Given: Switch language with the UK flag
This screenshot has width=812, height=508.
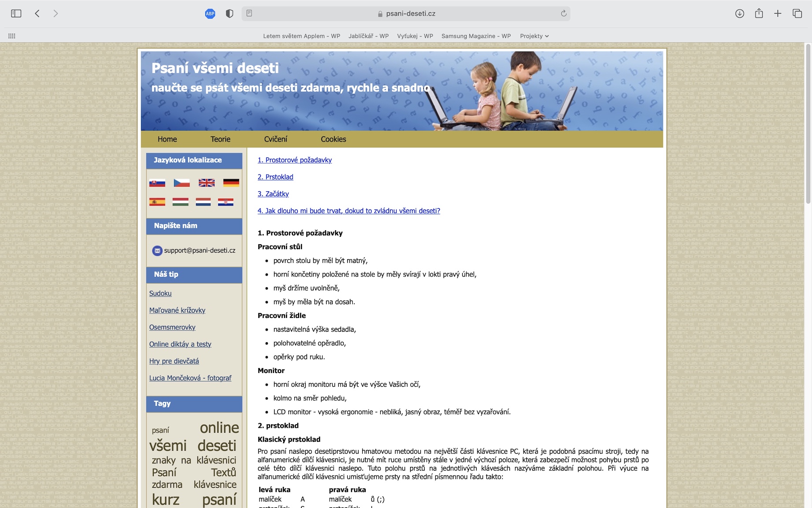Looking at the screenshot, I should (x=207, y=183).
